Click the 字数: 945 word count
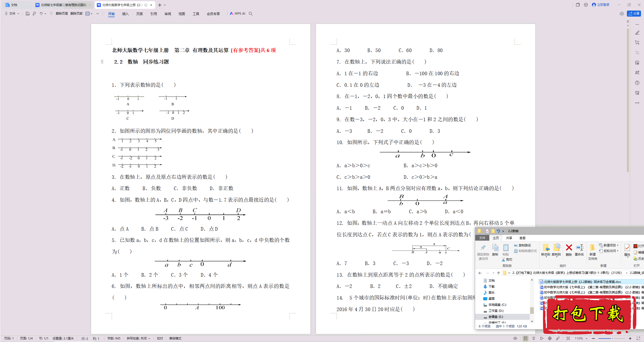 coord(114,338)
